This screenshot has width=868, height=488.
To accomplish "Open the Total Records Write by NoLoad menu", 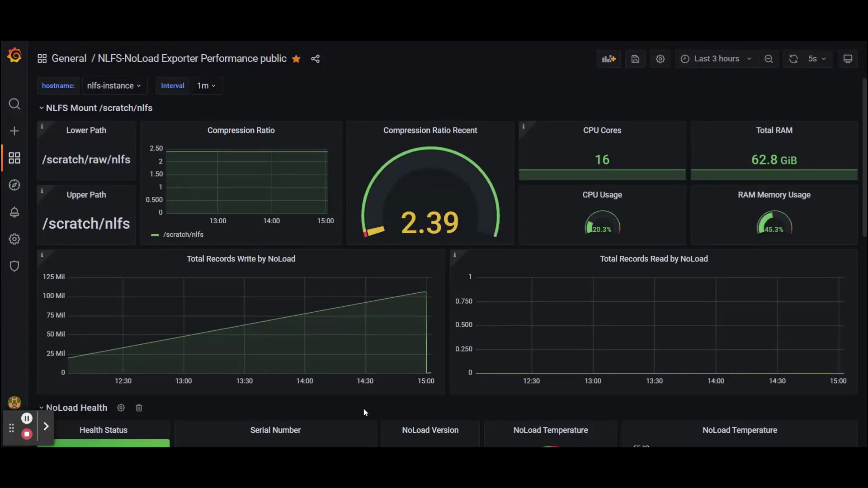I will [241, 259].
